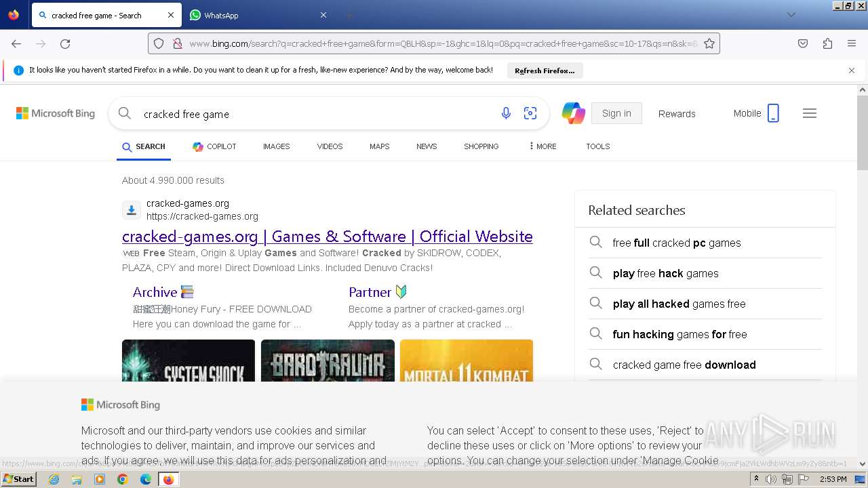Launch Chrome from taskbar
The height and width of the screenshot is (488, 868).
(123, 479)
